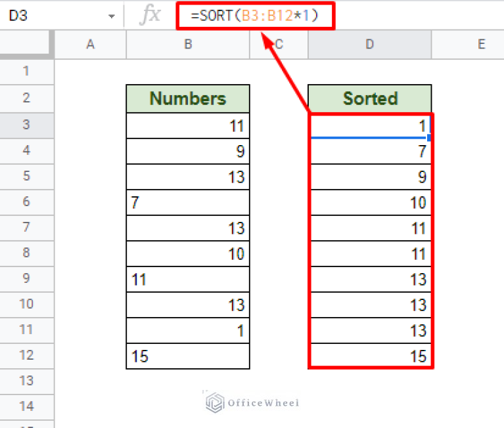Click the Numbers header cell
The image size is (504, 428).
tap(188, 98)
